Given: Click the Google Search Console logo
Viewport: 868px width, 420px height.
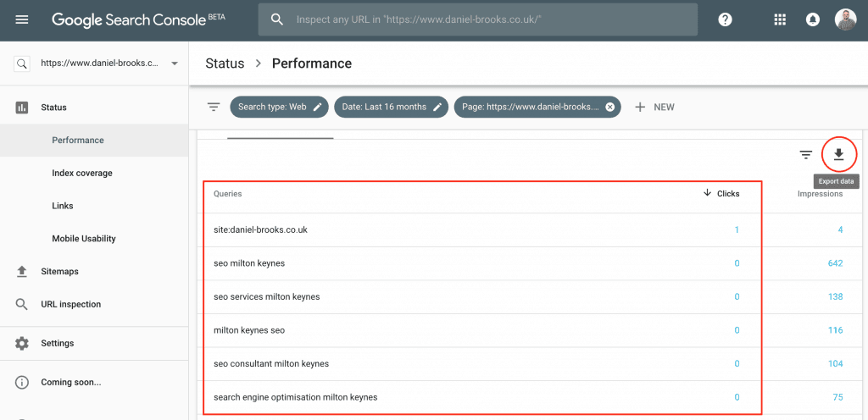Looking at the screenshot, I should coord(138,19).
